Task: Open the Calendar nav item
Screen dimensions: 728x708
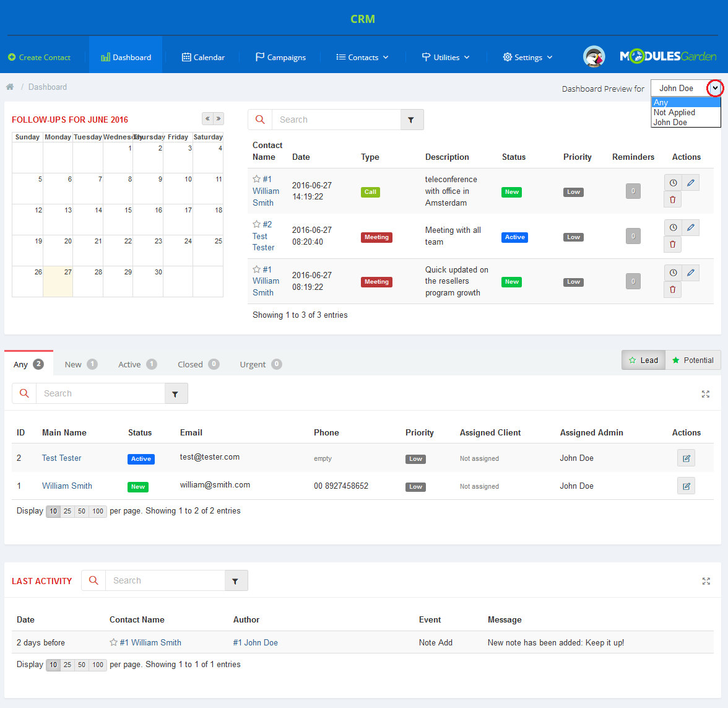Action: (203, 57)
